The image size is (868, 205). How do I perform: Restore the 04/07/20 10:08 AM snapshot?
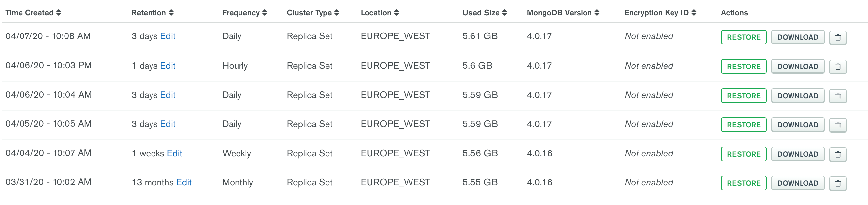[x=744, y=37]
